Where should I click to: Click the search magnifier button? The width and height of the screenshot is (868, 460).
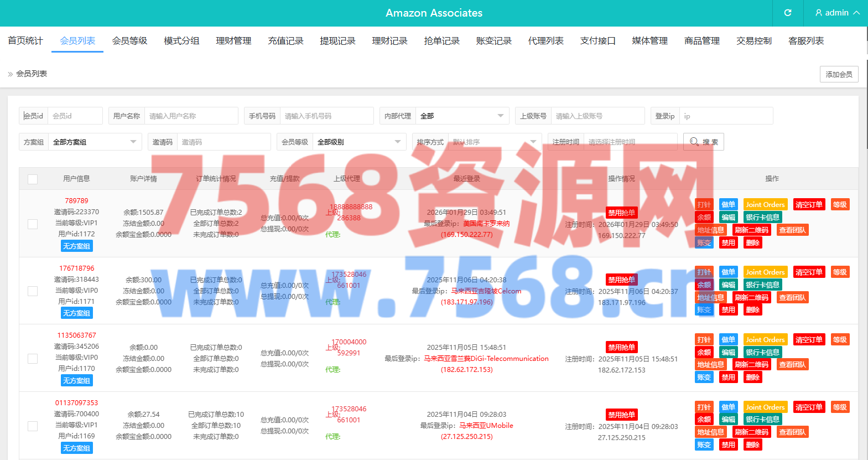point(703,142)
